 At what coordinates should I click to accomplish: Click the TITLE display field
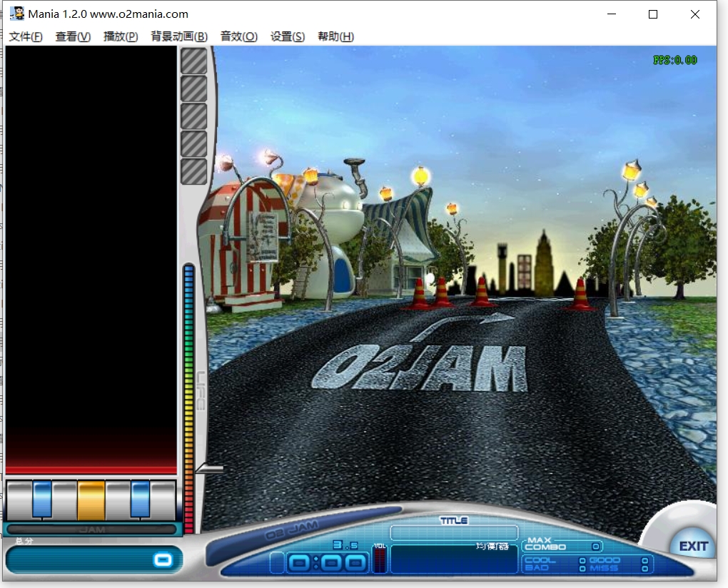point(454,533)
